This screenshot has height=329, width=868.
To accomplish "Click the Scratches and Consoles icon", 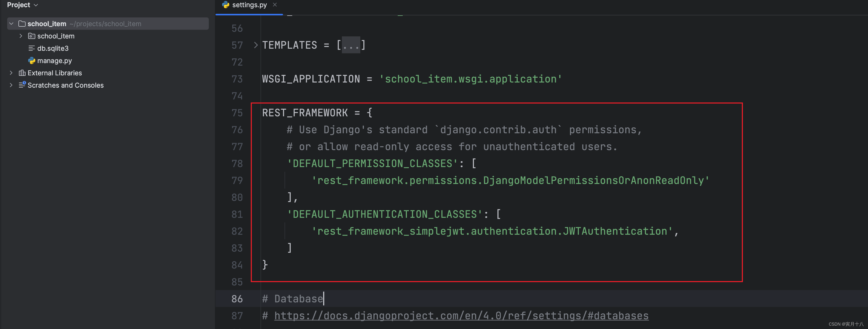I will pyautogui.click(x=22, y=85).
